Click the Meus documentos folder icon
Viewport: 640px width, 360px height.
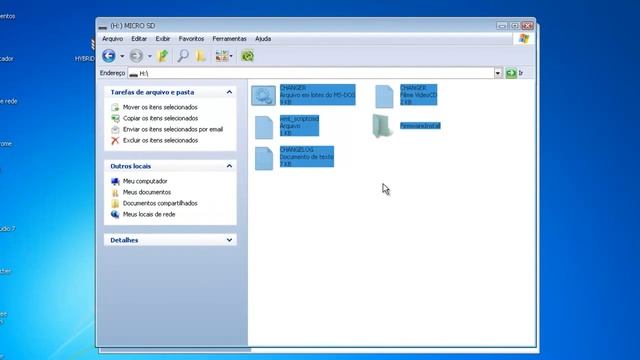(x=115, y=192)
